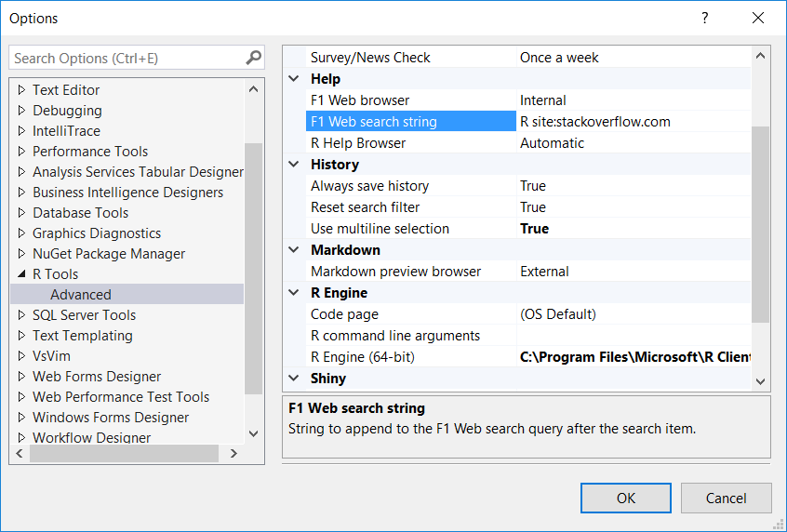This screenshot has height=532, width=787.
Task: Click property grid scroll up arrow
Action: click(x=760, y=56)
